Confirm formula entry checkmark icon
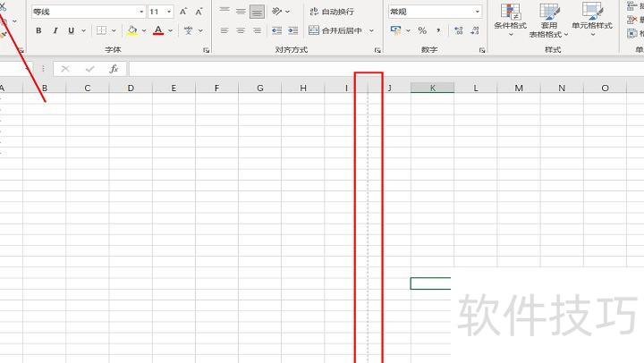This screenshot has height=363, width=644. coord(90,69)
